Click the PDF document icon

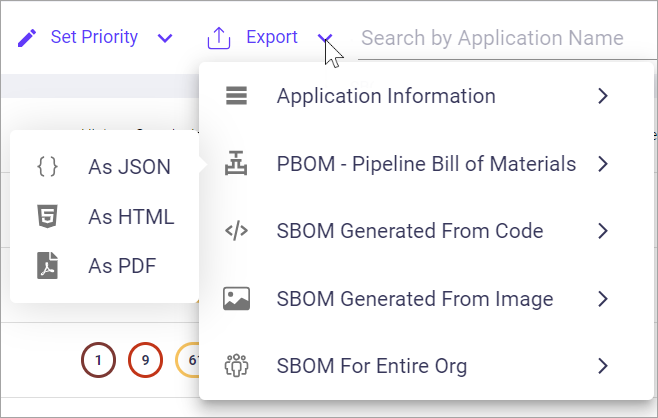[47, 265]
